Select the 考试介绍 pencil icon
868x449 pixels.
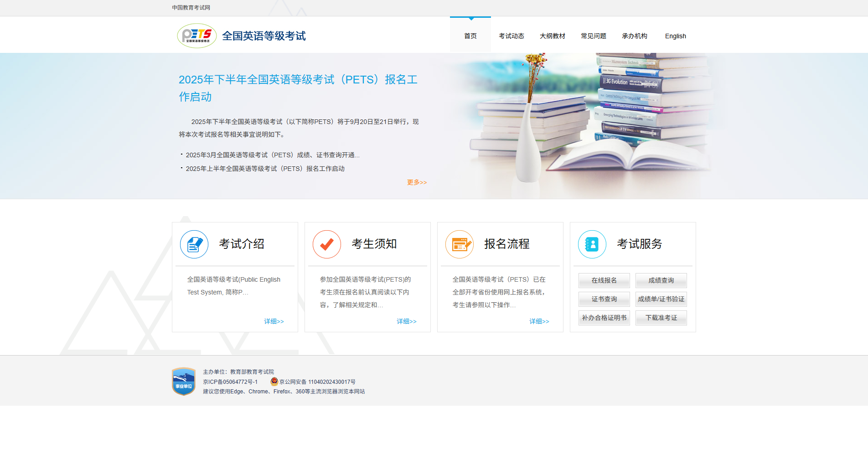194,244
